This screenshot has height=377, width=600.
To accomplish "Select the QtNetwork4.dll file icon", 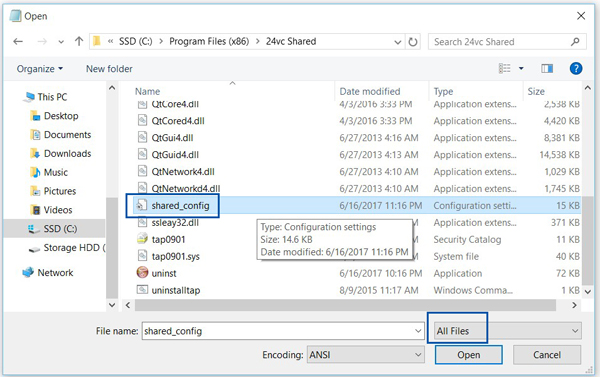I will pos(142,171).
